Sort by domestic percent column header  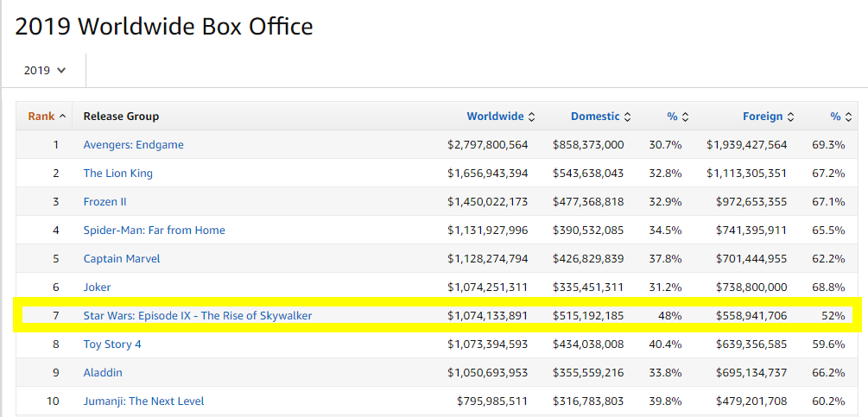(x=672, y=117)
